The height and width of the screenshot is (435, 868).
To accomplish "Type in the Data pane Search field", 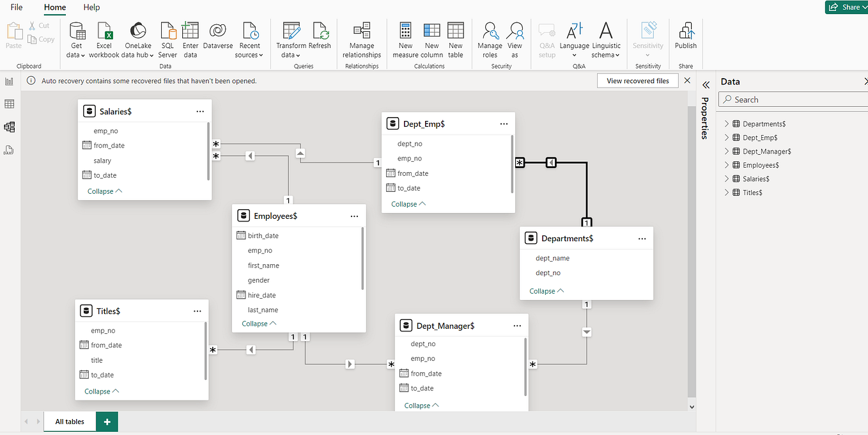I will pyautogui.click(x=793, y=99).
